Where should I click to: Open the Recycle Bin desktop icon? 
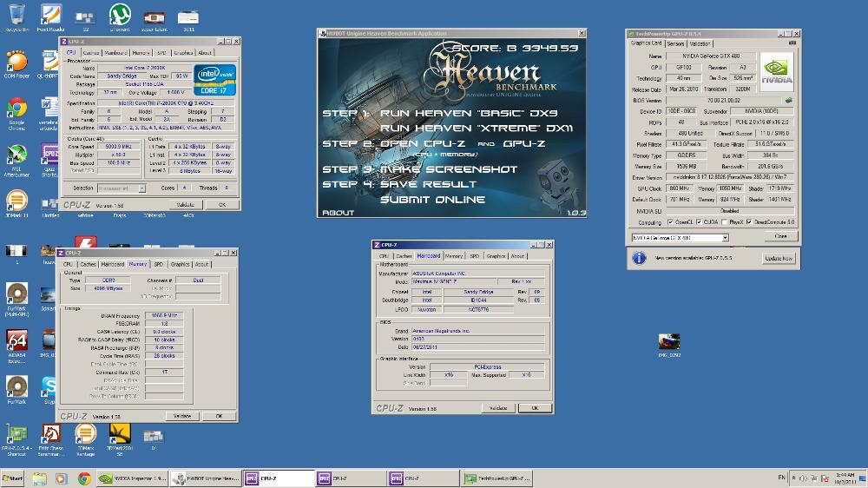[x=17, y=16]
